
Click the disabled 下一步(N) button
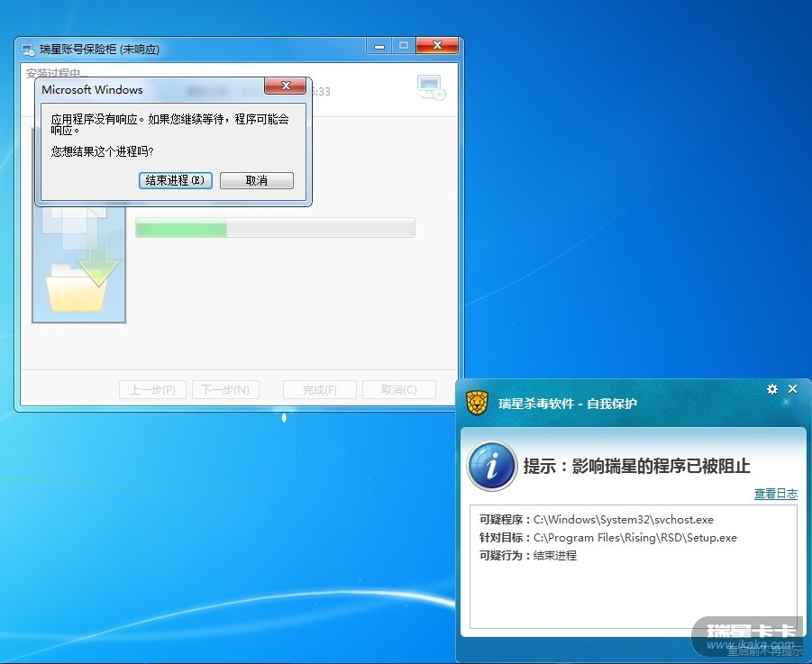(x=225, y=390)
